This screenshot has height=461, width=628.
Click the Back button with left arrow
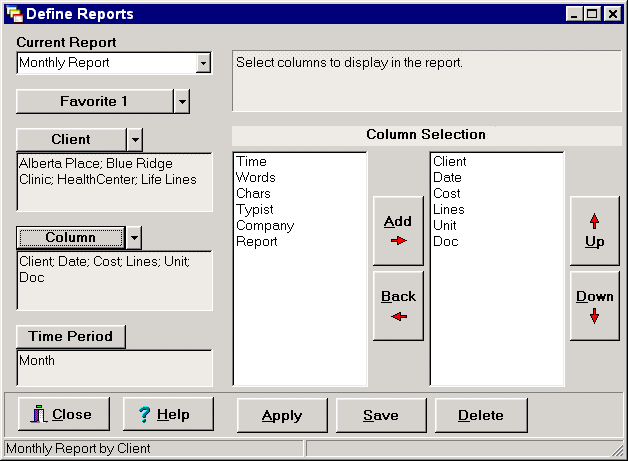click(x=398, y=305)
